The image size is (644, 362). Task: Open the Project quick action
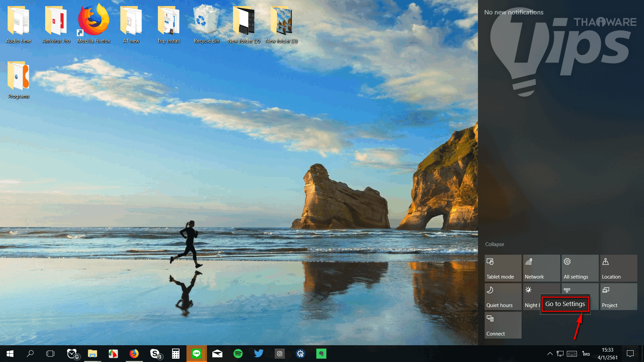tap(618, 297)
